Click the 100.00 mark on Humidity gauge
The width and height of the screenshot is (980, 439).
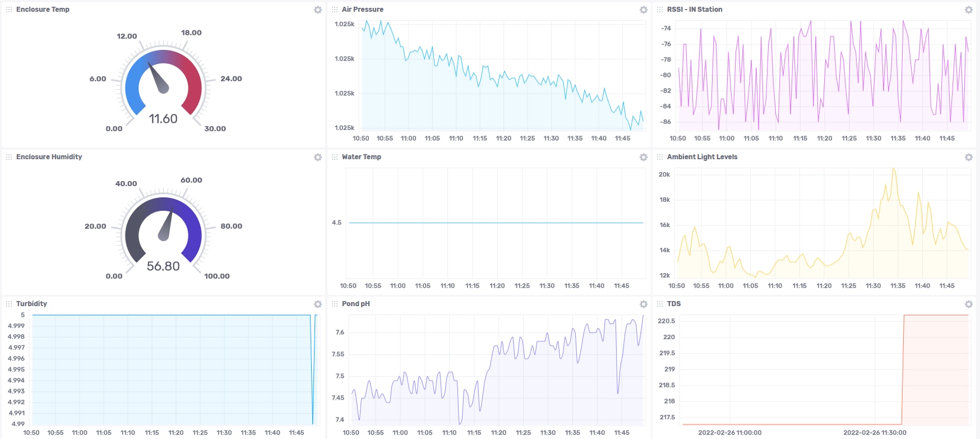tap(217, 276)
